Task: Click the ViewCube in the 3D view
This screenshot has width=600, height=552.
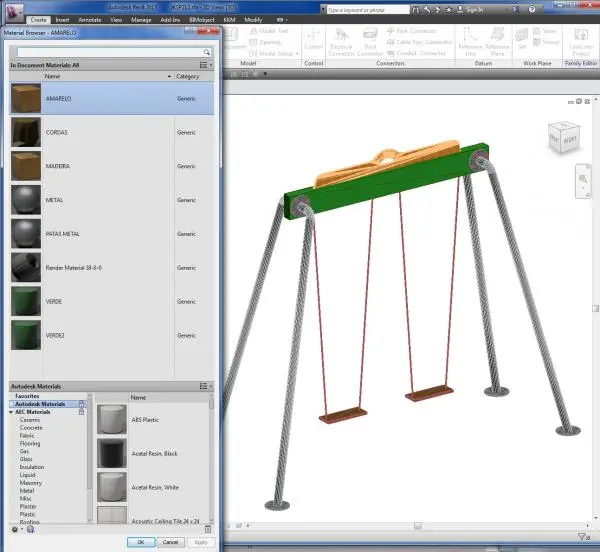Action: point(564,138)
